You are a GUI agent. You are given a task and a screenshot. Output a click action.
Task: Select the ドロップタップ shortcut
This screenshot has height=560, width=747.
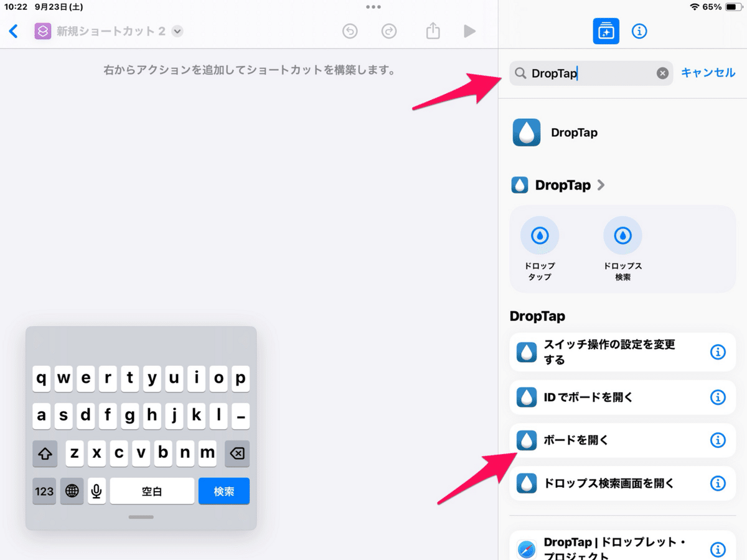(540, 249)
